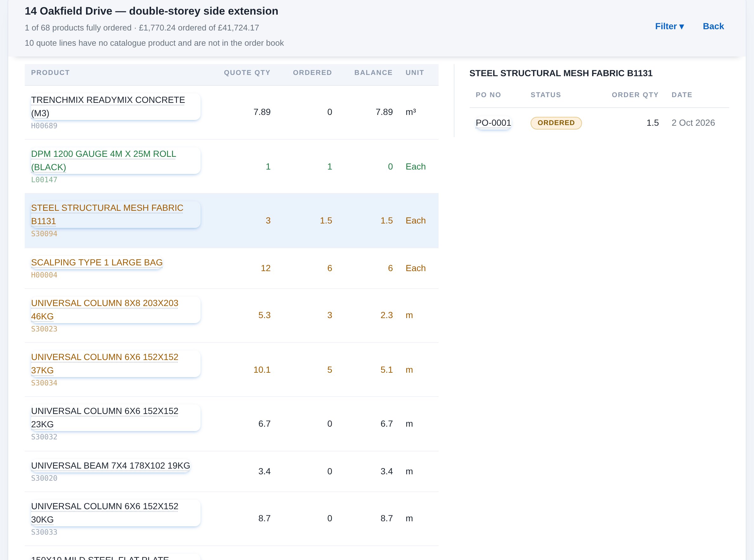754x560 pixels.
Task: Click the ORDERED column header in product table
Action: [312, 73]
